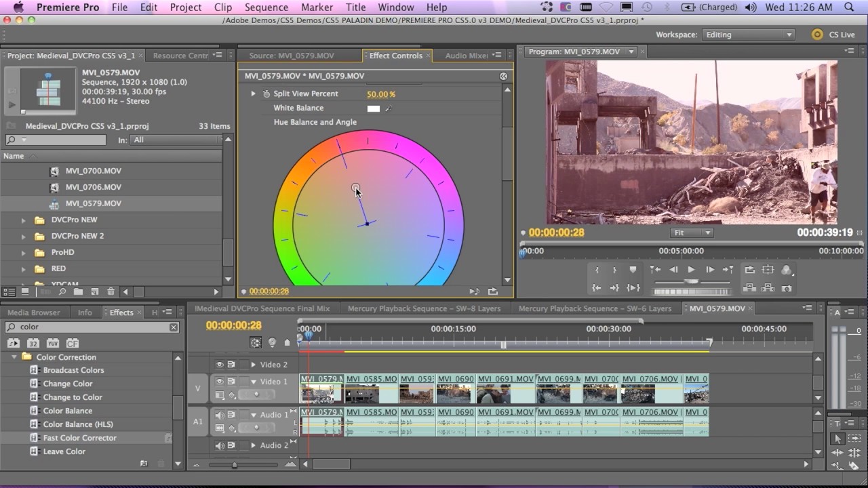The image size is (868, 488).
Task: Toggle track lock box for Video 2
Action: (244, 365)
